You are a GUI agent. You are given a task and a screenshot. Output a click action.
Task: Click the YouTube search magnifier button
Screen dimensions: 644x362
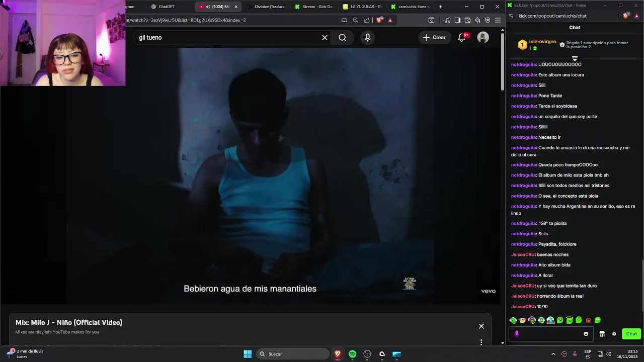(x=343, y=38)
